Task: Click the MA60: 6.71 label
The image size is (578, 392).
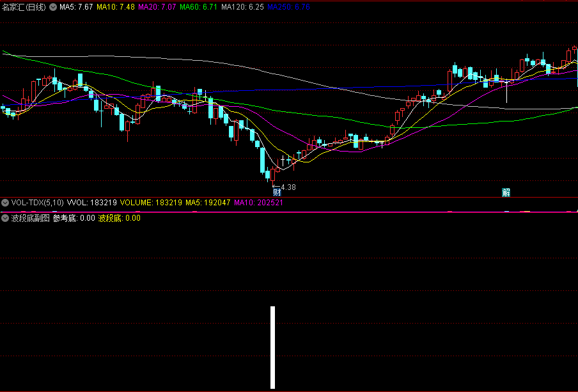Action: pos(199,7)
